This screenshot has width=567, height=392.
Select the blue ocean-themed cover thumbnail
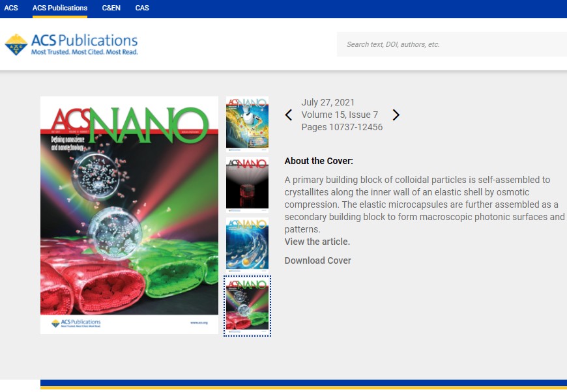click(x=248, y=245)
